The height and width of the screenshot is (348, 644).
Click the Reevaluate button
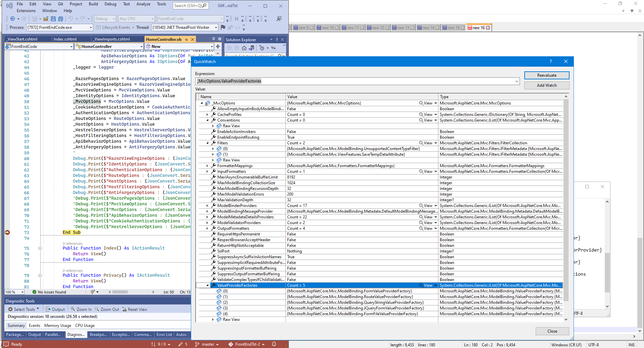[x=547, y=75]
